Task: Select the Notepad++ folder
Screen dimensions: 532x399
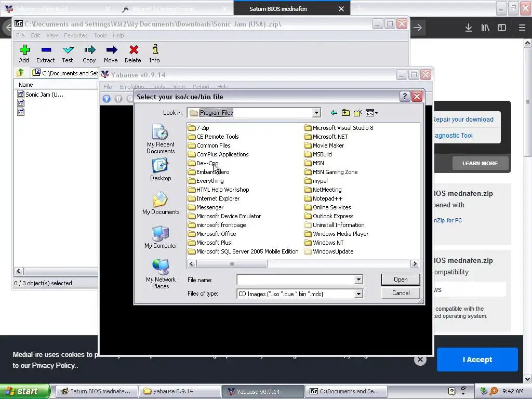Action: click(324, 198)
